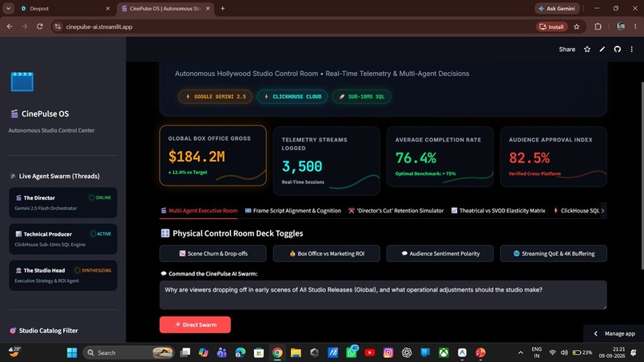Select The Director agent card

tap(63, 202)
